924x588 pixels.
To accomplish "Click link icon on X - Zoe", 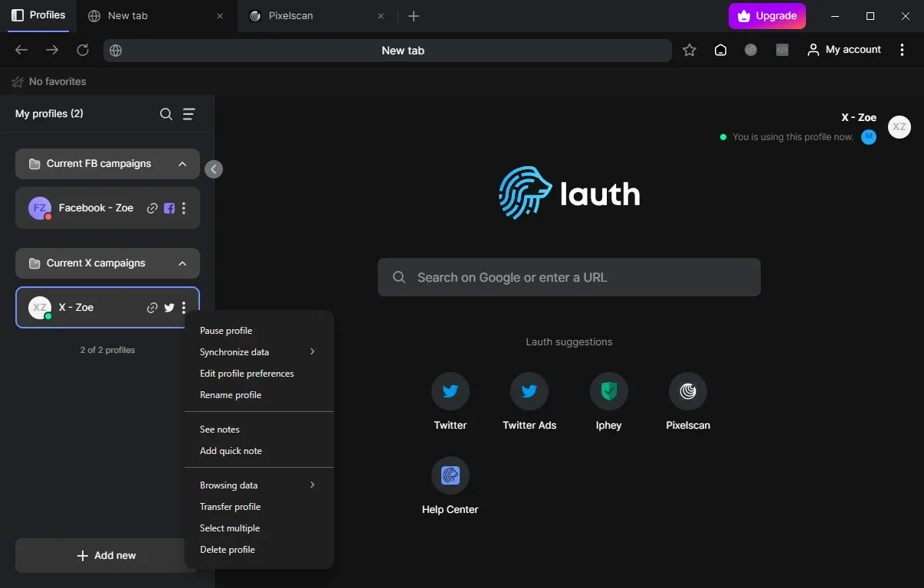I will pos(152,308).
